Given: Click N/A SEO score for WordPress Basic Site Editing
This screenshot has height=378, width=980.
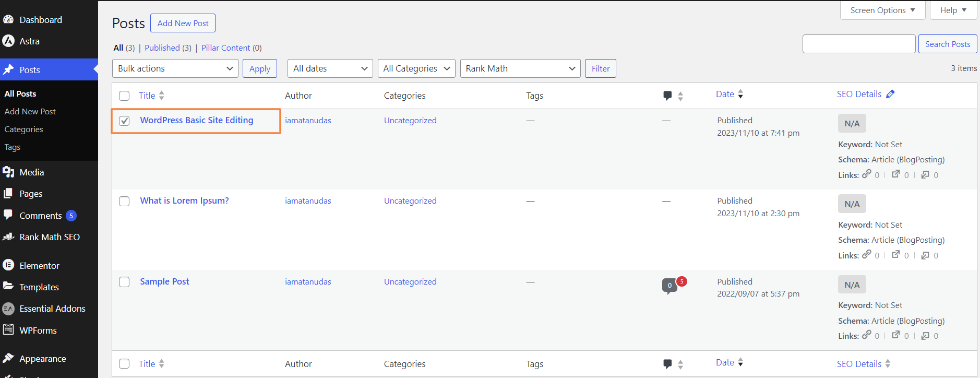Looking at the screenshot, I should pyautogui.click(x=852, y=123).
